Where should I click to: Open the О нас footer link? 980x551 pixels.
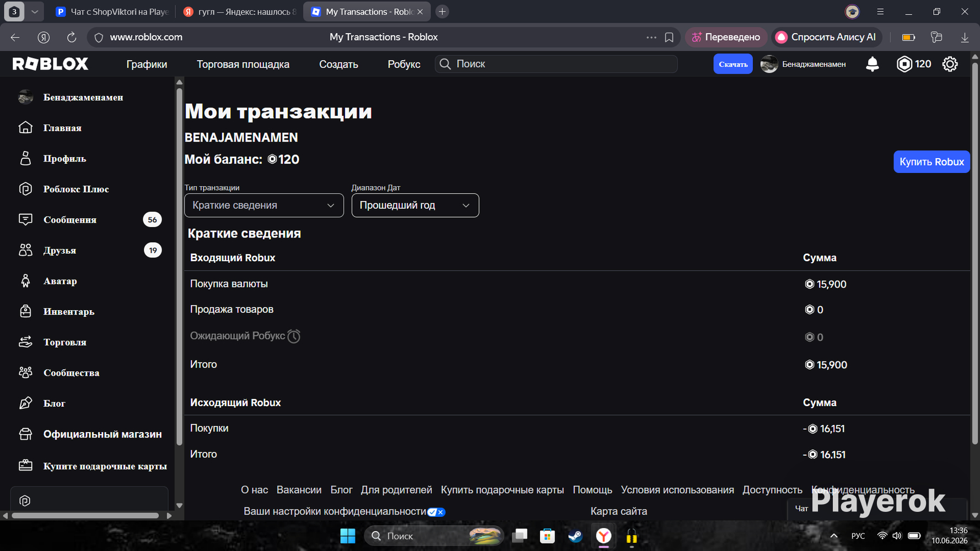point(255,490)
